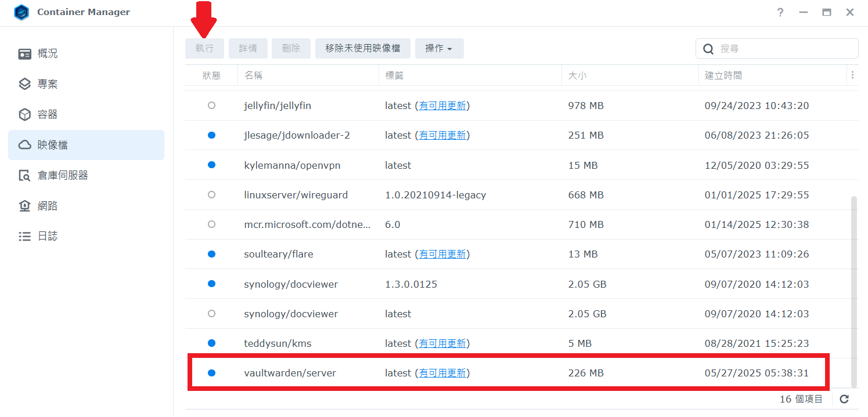This screenshot has width=868, height=417.
Task: Click the 概況 overview sidebar icon
Action: pos(24,54)
